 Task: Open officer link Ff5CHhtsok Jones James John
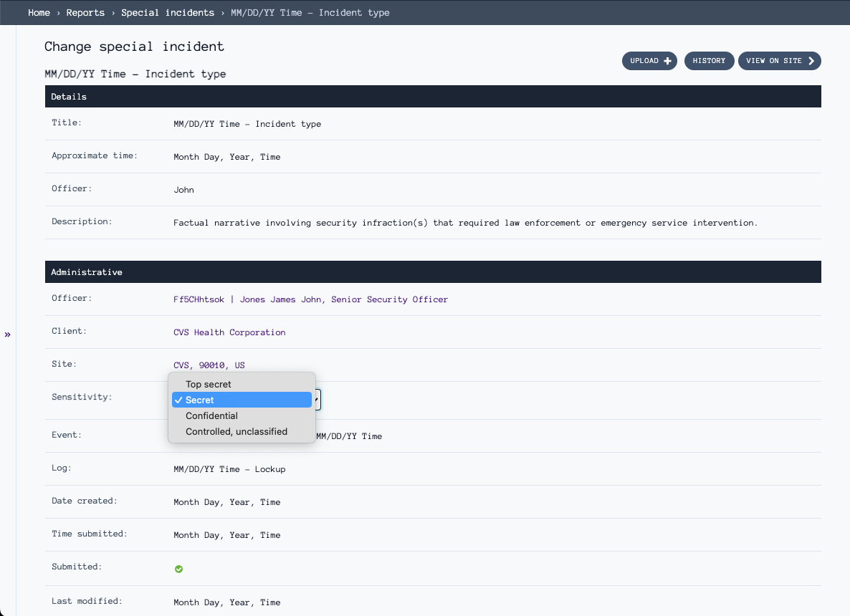pos(310,299)
